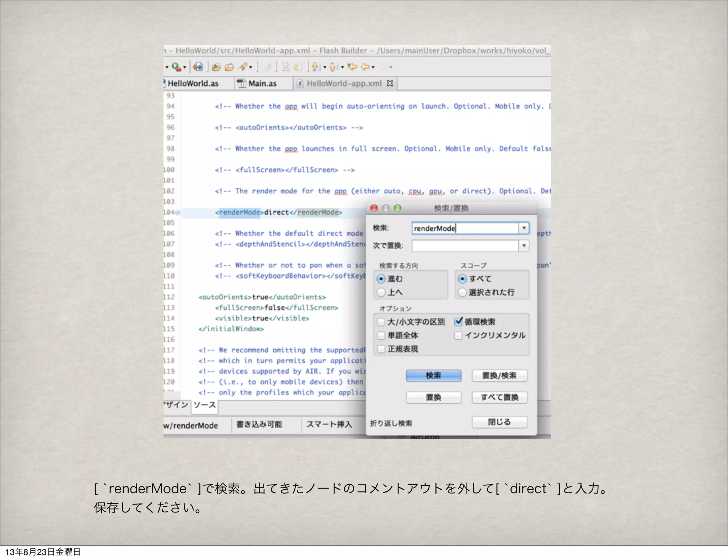Click the 書き込み可能 status bar entry

pos(259,424)
